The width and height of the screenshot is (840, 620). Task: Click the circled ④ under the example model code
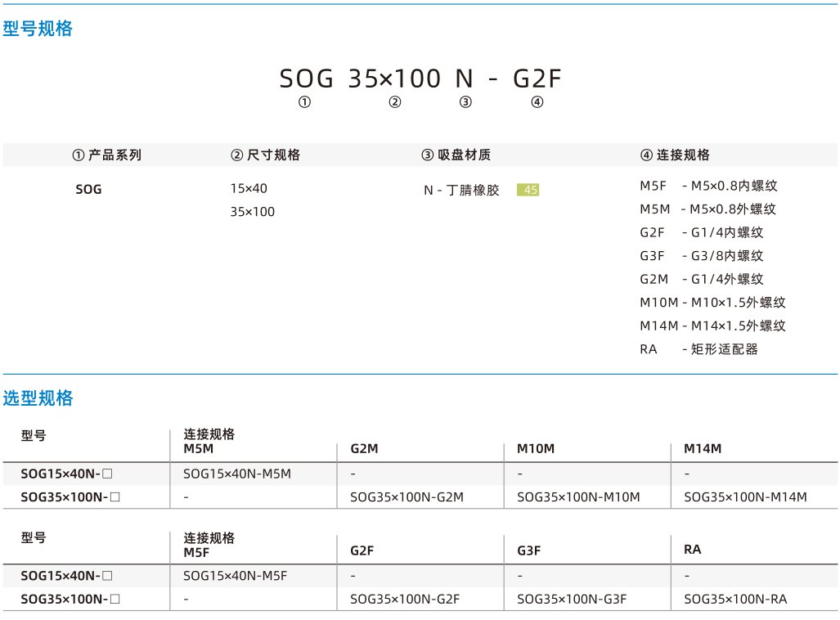click(537, 101)
